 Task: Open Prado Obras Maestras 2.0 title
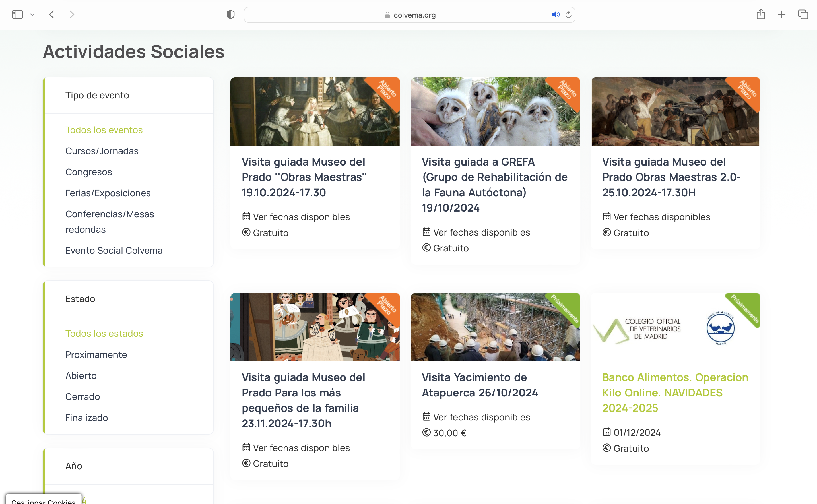coord(671,177)
